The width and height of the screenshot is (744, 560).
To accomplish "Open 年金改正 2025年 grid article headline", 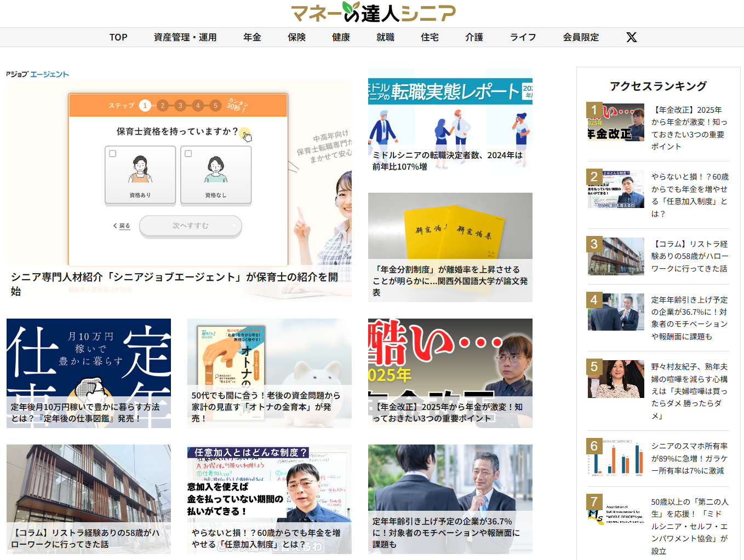I will click(448, 413).
